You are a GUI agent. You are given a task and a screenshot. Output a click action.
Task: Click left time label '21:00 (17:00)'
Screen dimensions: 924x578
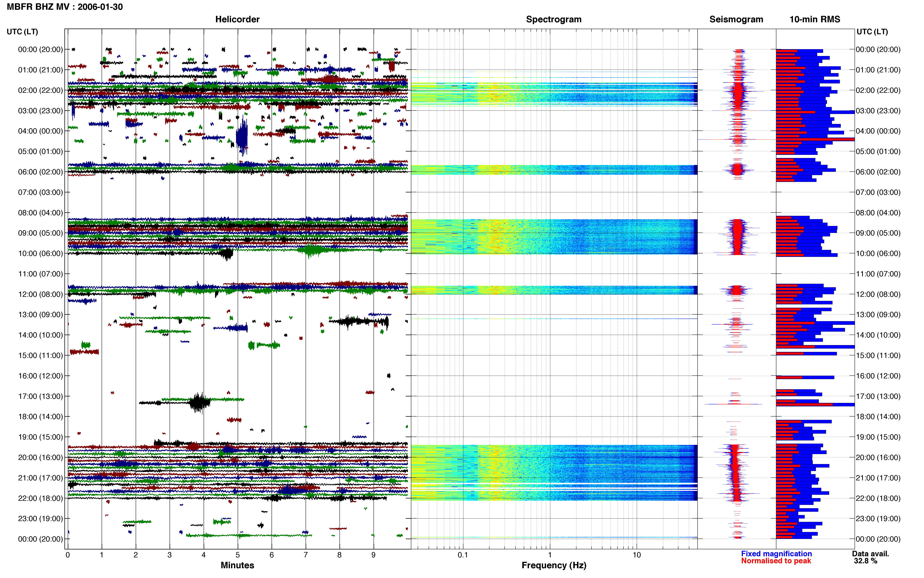[x=41, y=478]
